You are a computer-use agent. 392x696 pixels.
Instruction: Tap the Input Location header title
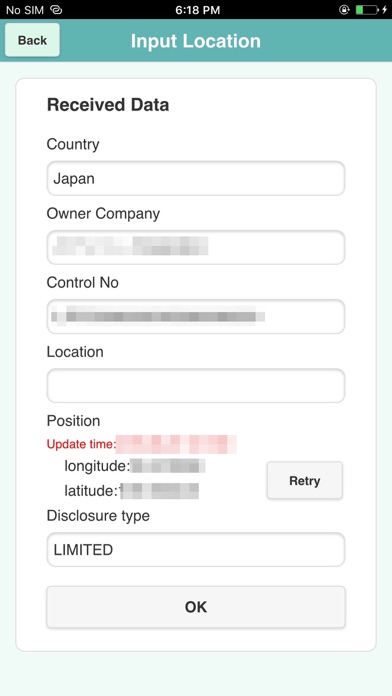tap(196, 41)
